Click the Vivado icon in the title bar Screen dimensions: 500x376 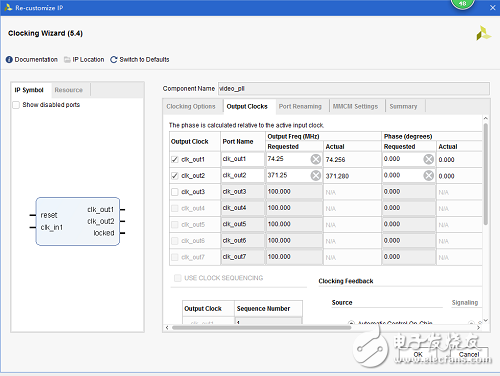pyautogui.click(x=8, y=7)
